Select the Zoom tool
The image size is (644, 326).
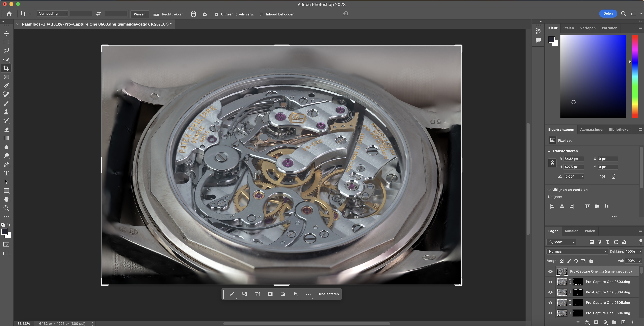click(6, 208)
